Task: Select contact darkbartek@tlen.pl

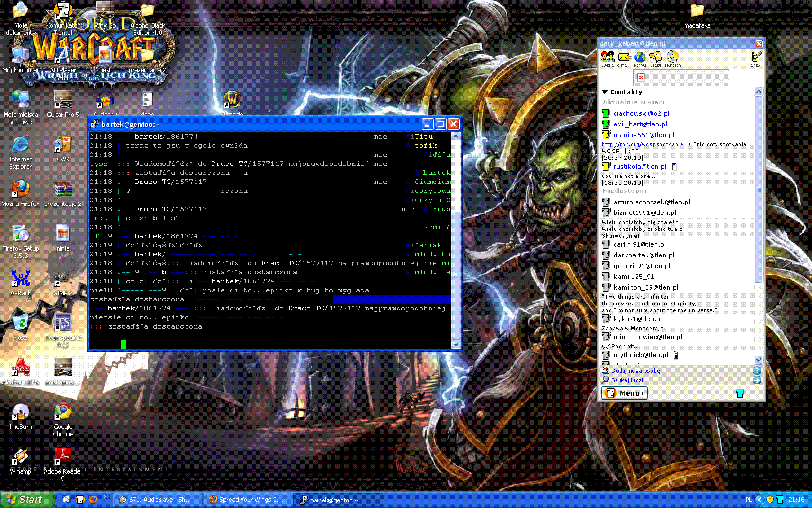Action: [x=644, y=255]
